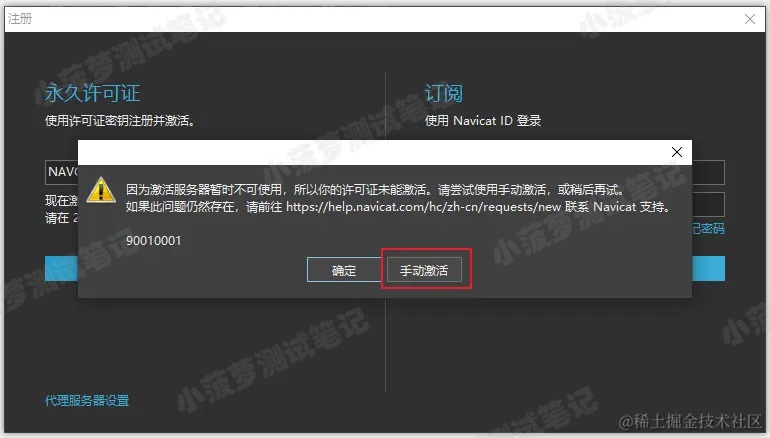Screen dimensions: 770x438
Task: Close the activation error dialog
Action: [677, 152]
